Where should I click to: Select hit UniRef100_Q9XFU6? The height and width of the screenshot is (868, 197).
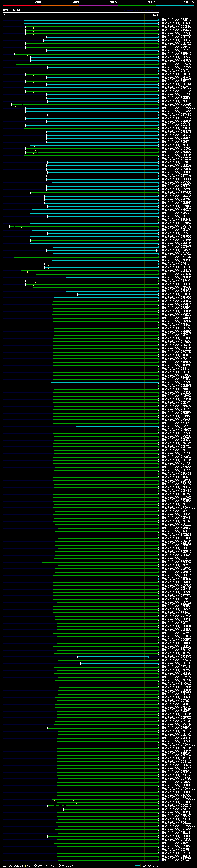click(177, 294)
